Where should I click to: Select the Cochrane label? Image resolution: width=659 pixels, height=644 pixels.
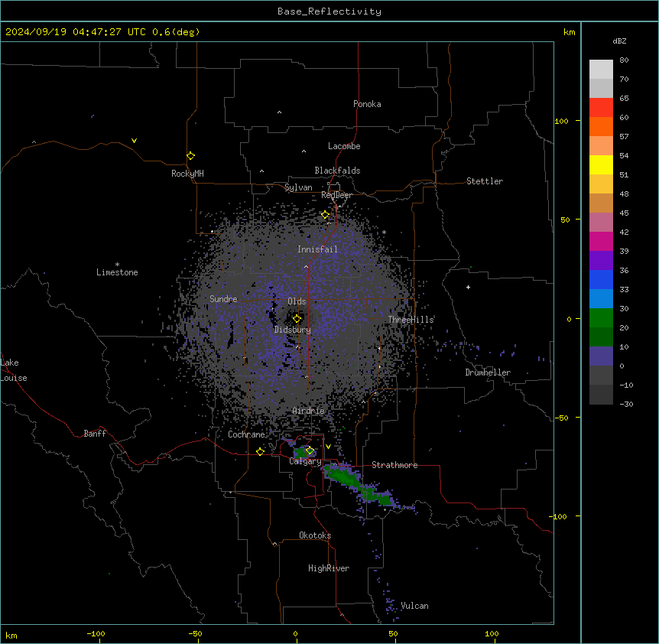(246, 434)
